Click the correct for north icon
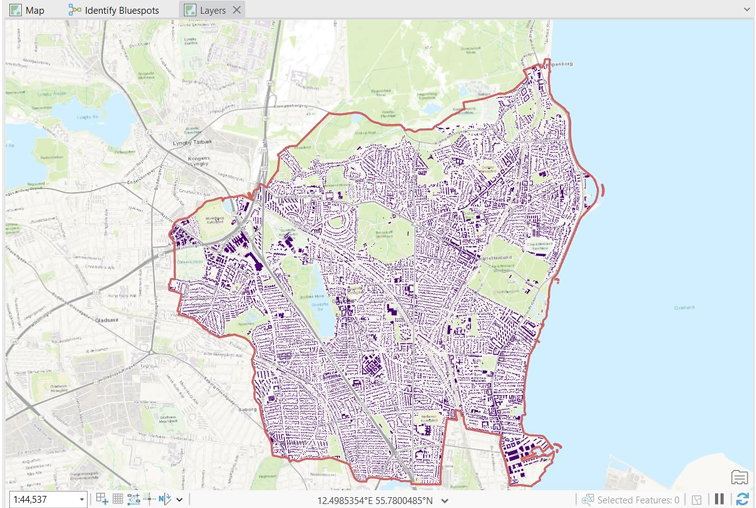 click(x=164, y=499)
